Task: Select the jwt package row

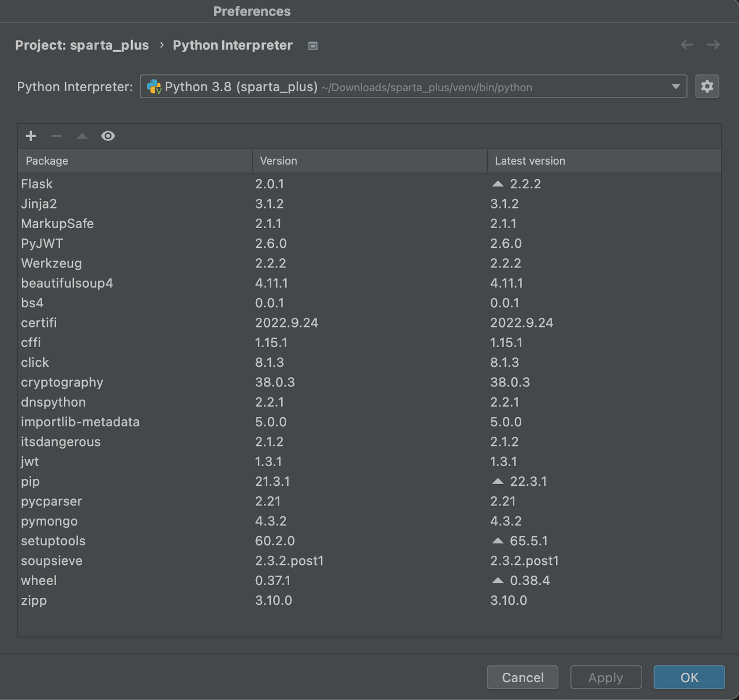Action: (369, 461)
